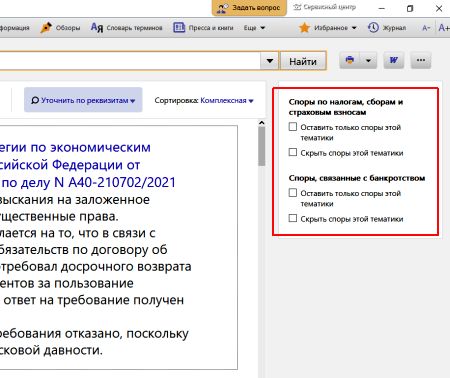
Task: Decrease font size with A- button
Action: tap(426, 28)
